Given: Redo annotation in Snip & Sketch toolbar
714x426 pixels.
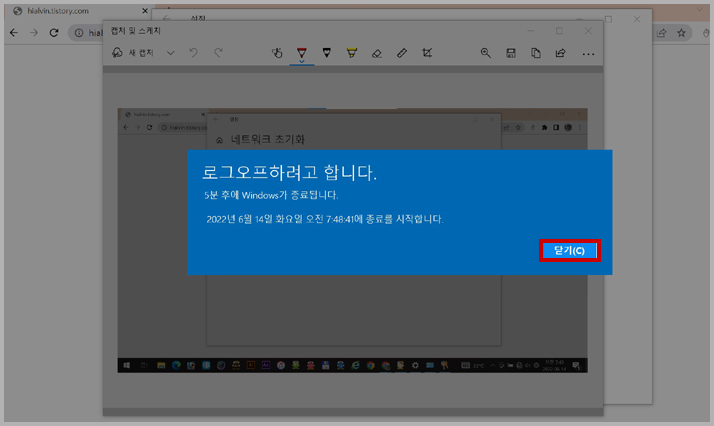Looking at the screenshot, I should [x=219, y=53].
